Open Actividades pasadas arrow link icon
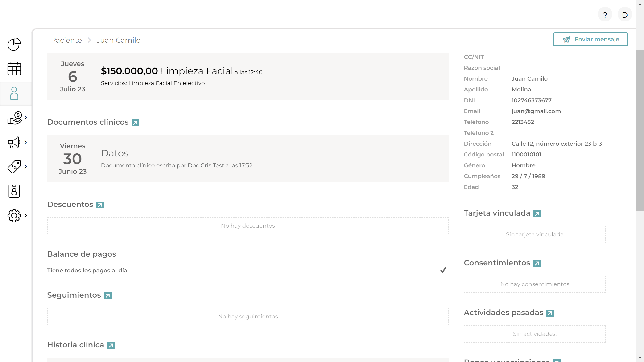 pyautogui.click(x=550, y=313)
